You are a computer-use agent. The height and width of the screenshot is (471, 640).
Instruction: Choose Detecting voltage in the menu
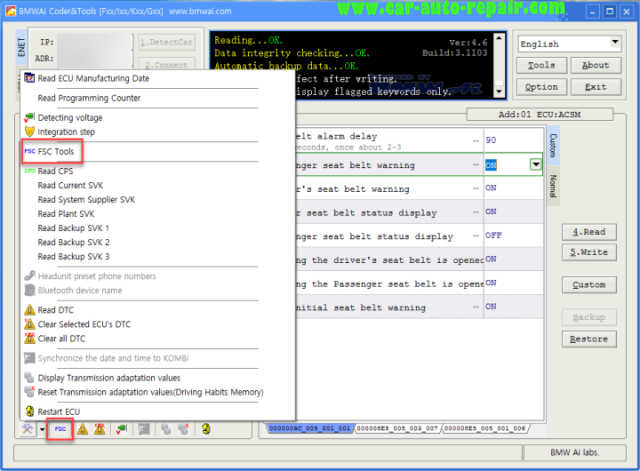[x=70, y=118]
